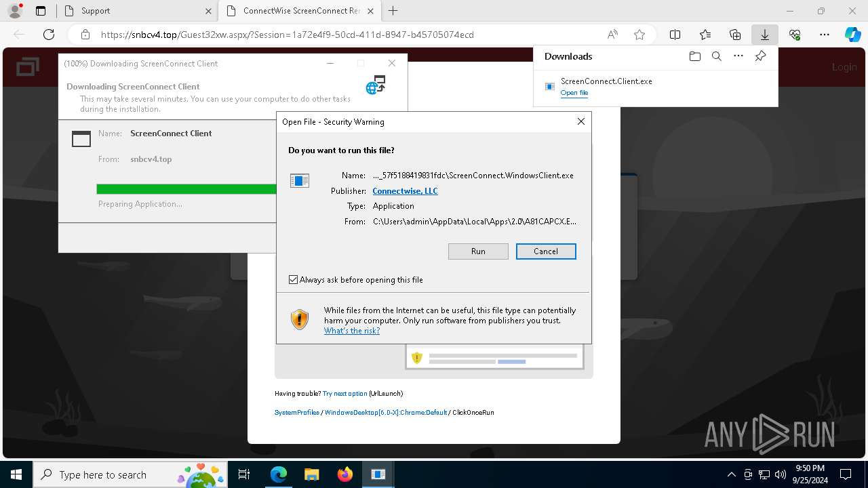Open File Explorer from taskbar
Image resolution: width=868 pixels, height=488 pixels.
coord(311,474)
